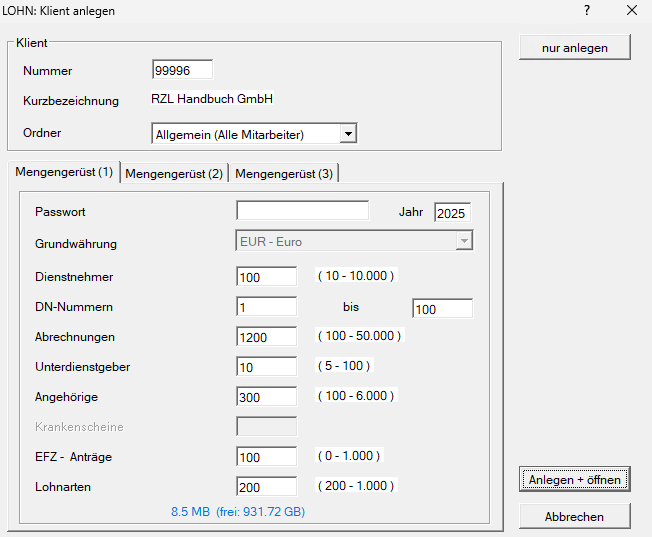652x537 pixels.
Task: Open the Ordner dropdown list
Action: click(347, 134)
